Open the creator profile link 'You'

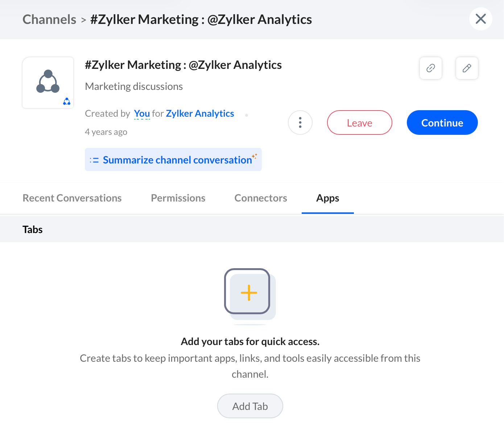tap(142, 114)
